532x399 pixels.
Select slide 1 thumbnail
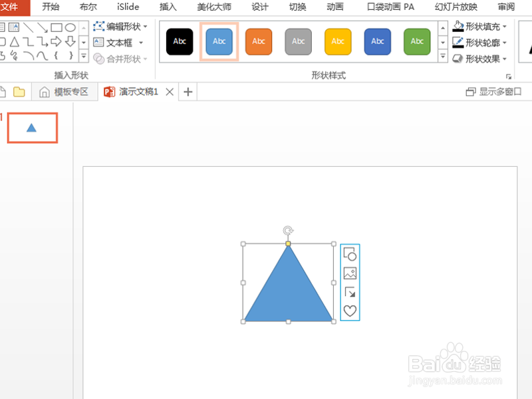pos(32,128)
